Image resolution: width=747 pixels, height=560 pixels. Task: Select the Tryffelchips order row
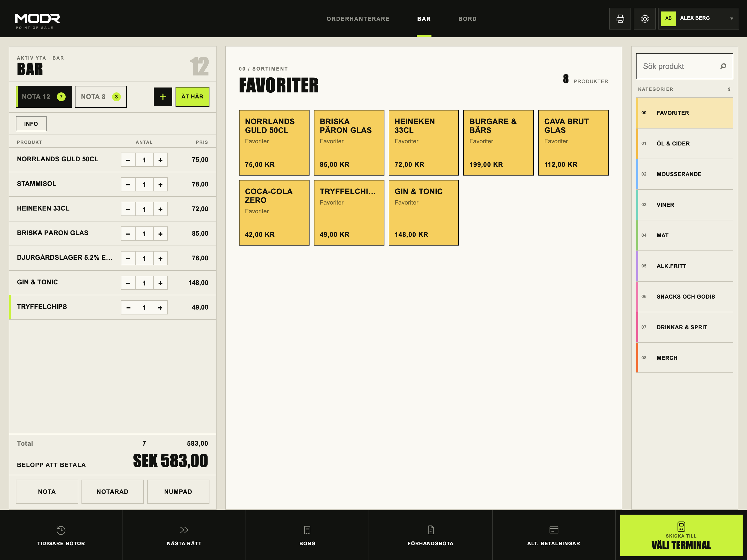point(113,307)
